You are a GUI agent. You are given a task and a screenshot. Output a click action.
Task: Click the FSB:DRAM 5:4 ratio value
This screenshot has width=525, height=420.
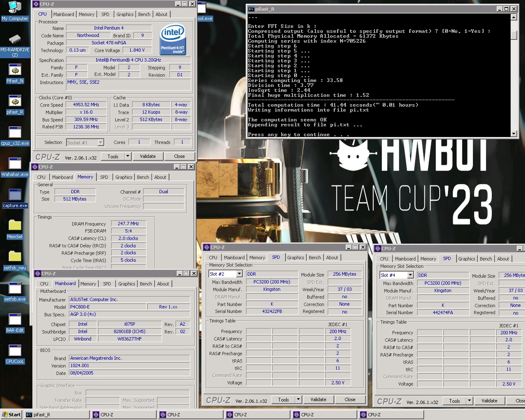tap(128, 231)
